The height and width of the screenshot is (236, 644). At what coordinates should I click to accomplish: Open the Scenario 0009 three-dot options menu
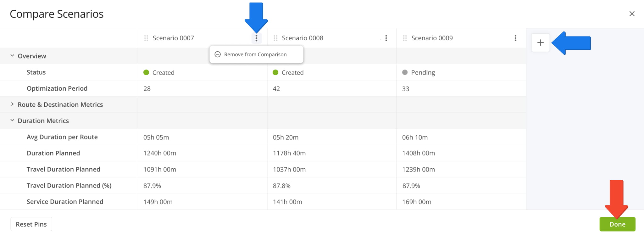click(515, 38)
